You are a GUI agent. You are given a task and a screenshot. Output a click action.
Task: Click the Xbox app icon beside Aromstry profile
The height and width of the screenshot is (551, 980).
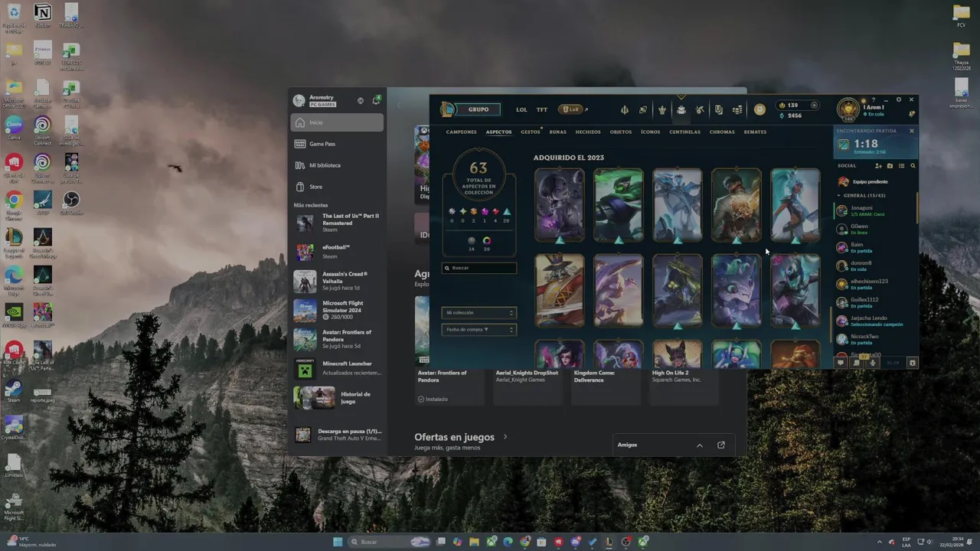[360, 100]
